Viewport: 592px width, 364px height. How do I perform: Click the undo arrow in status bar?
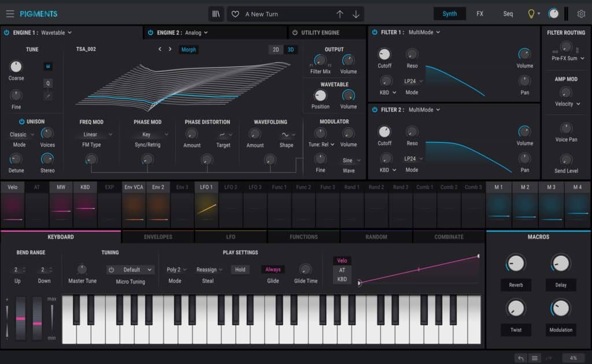pos(521,358)
